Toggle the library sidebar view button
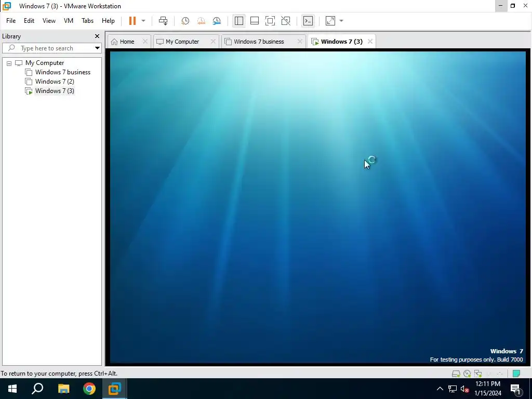Viewport: 532px width, 399px height. point(239,21)
